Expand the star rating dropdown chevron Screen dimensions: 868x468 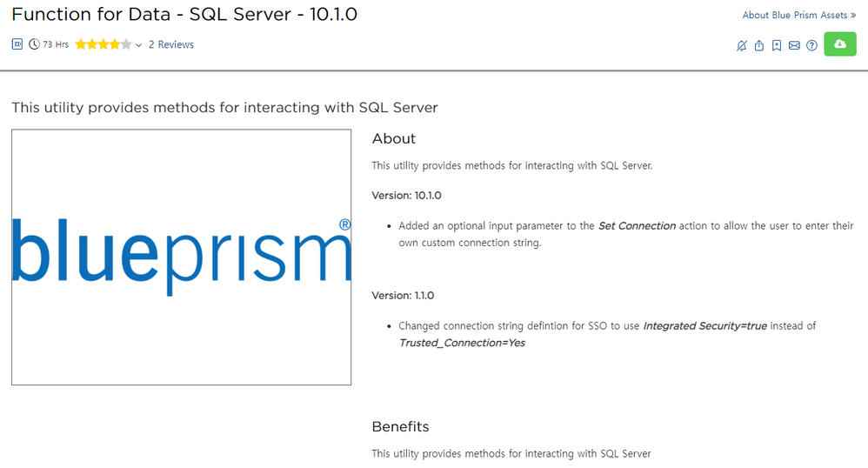coord(138,45)
